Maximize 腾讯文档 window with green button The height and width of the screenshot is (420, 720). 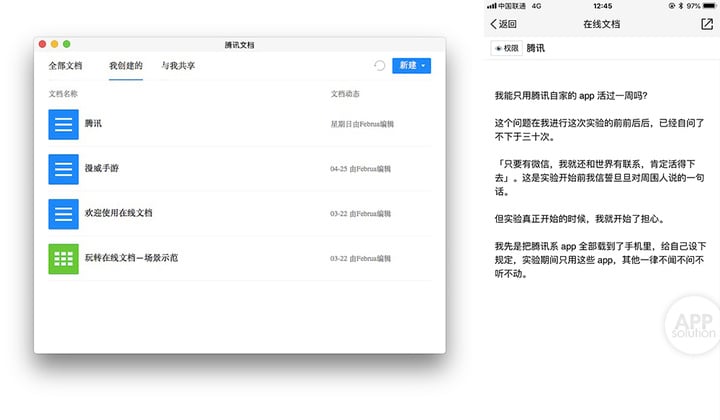(x=67, y=44)
